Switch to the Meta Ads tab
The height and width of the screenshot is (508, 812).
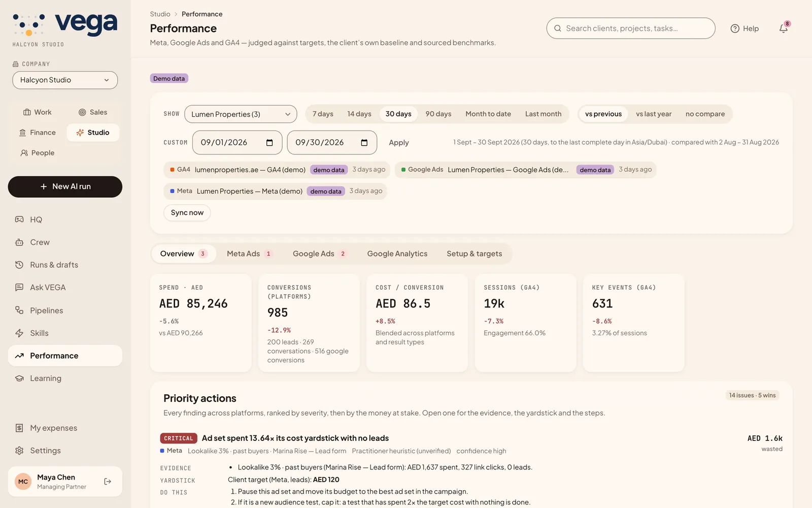point(249,253)
